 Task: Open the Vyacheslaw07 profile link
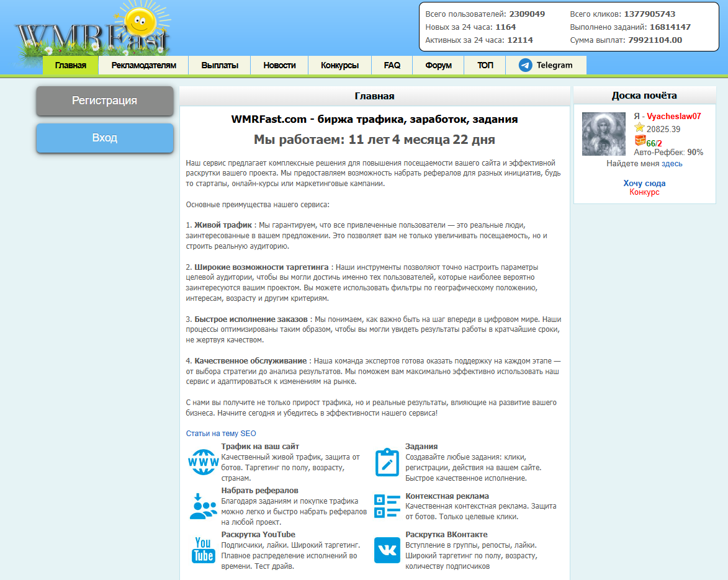click(x=673, y=117)
